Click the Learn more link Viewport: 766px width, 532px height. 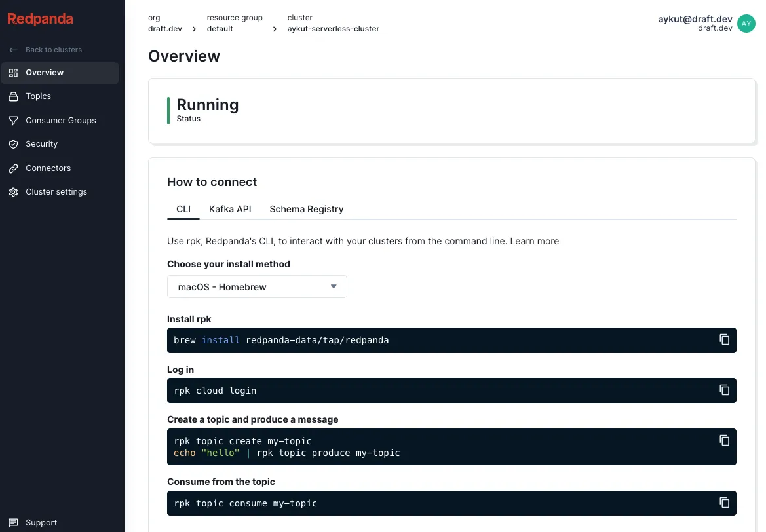pyautogui.click(x=535, y=241)
